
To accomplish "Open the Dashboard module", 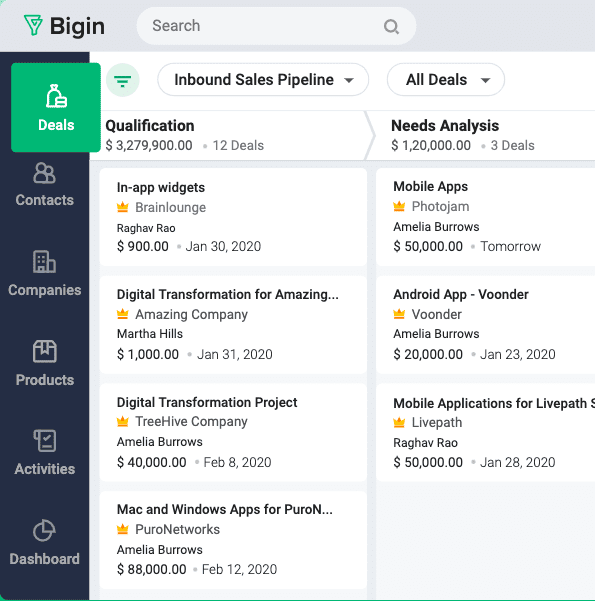I will (x=44, y=542).
